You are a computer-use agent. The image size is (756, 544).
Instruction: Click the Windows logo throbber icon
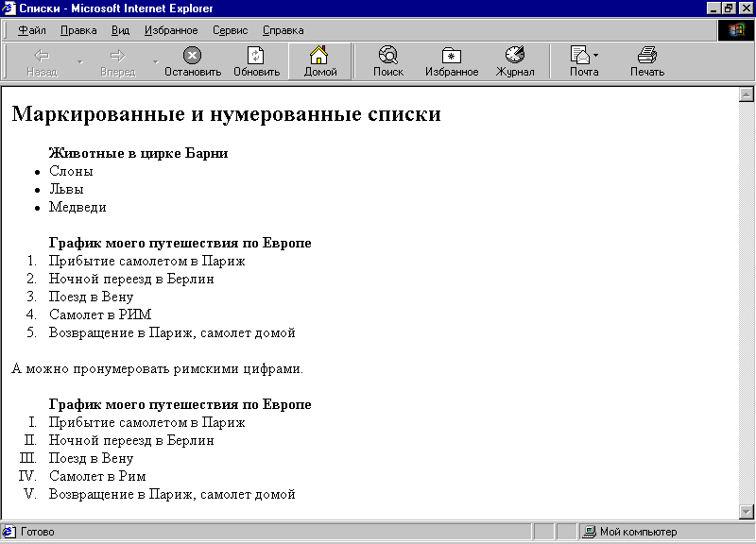click(x=736, y=30)
